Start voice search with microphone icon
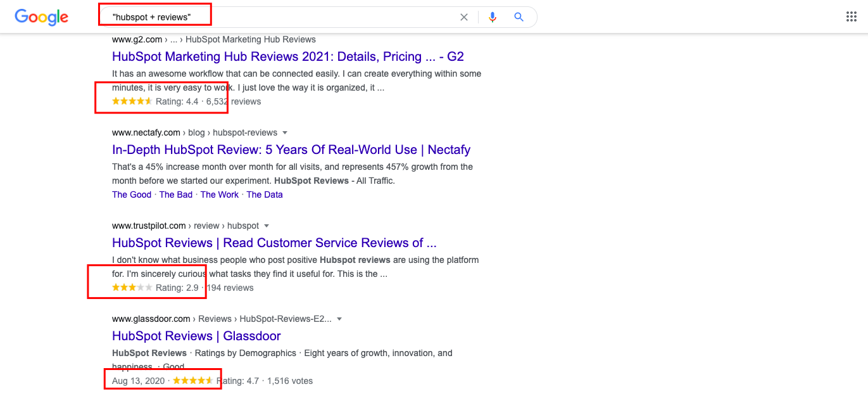 click(x=493, y=17)
